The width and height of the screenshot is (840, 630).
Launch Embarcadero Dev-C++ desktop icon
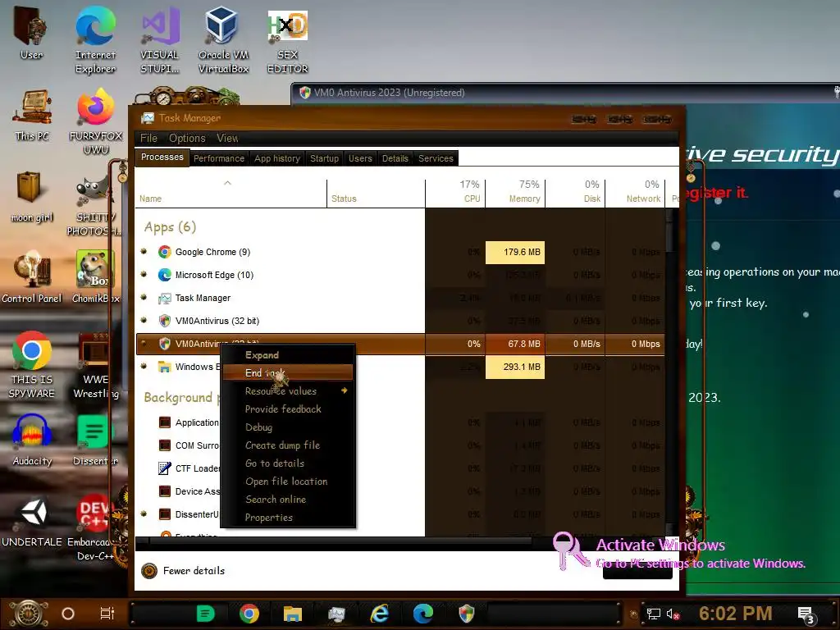tap(94, 527)
